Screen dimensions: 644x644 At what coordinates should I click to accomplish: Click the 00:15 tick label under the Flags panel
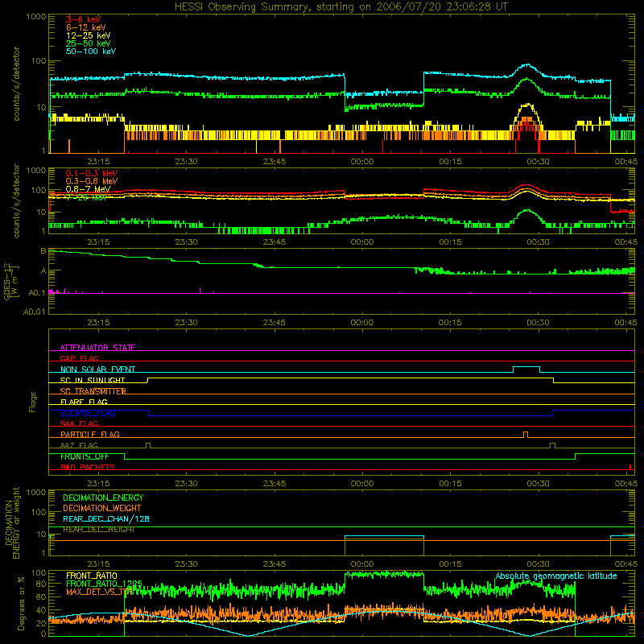[450, 484]
